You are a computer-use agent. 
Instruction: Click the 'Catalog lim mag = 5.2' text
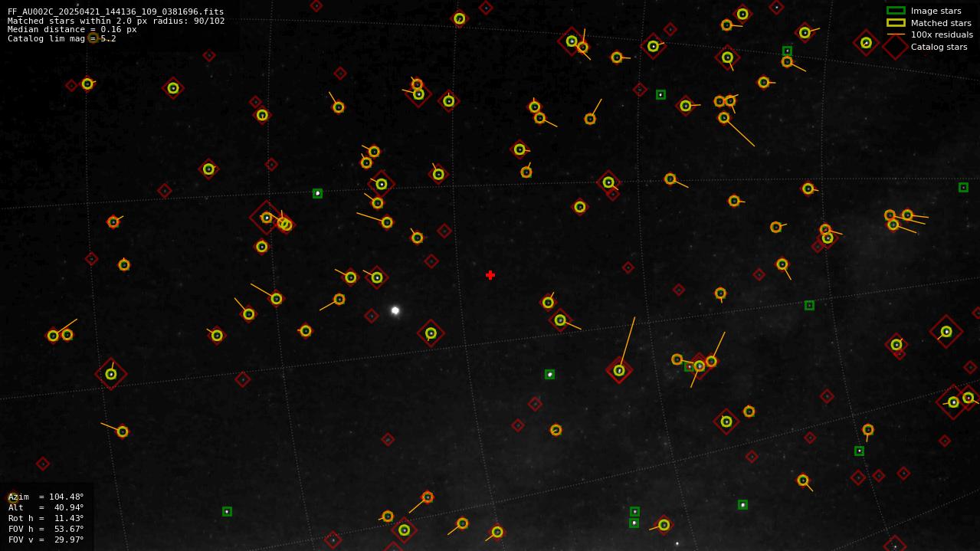pos(62,38)
